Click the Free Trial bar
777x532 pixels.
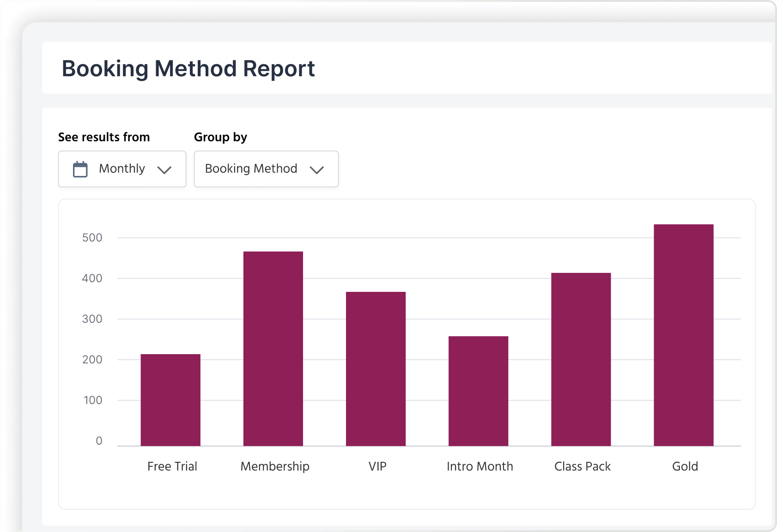170,400
